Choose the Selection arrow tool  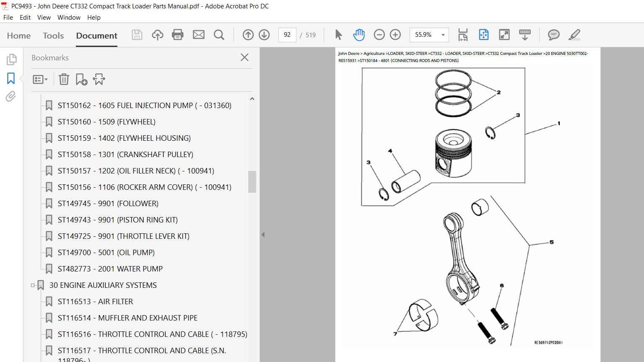pos(339,35)
